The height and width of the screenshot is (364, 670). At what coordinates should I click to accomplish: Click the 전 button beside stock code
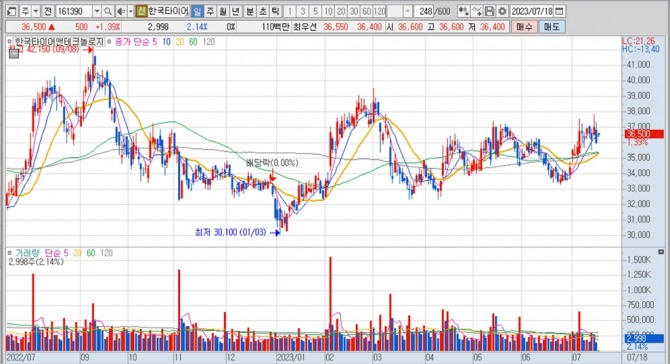coord(48,11)
